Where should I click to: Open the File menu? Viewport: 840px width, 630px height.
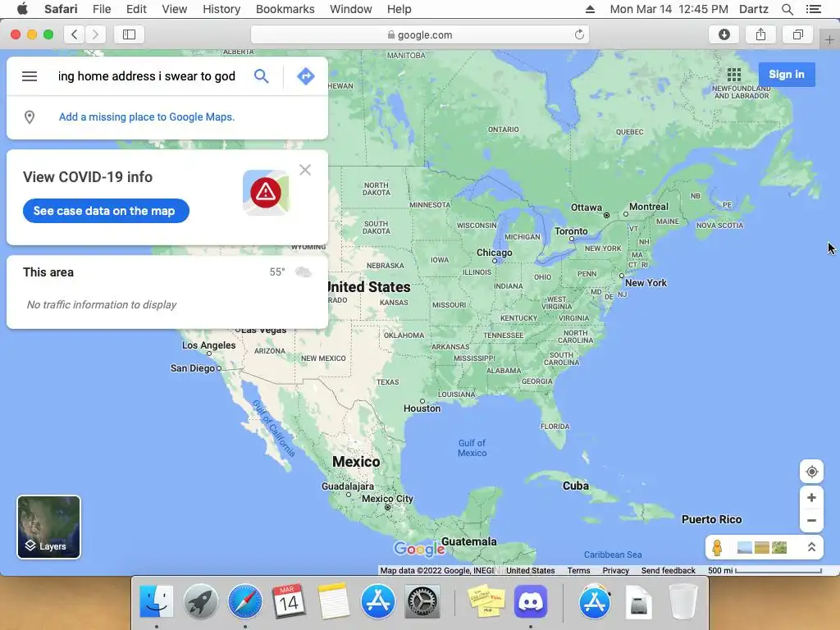point(101,9)
